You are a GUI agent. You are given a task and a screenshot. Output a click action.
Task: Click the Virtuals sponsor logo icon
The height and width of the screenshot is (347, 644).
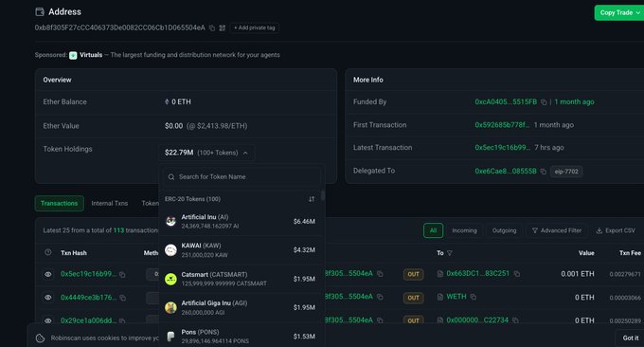73,55
